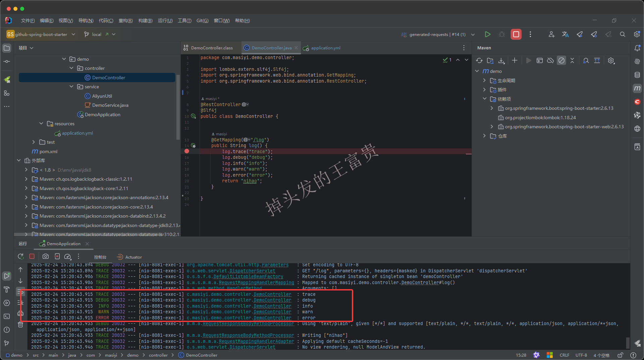Open the translate icon in top toolbar
Image resolution: width=644 pixels, height=360 pixels.
click(565, 34)
